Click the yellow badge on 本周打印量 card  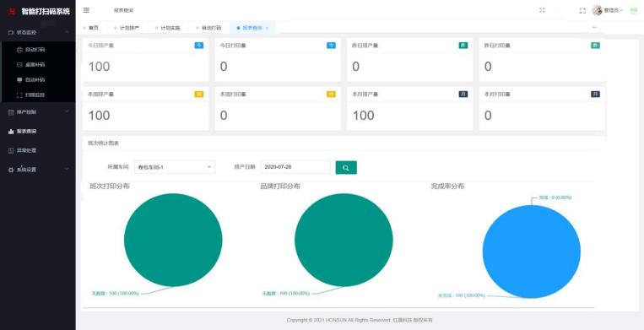click(x=331, y=95)
